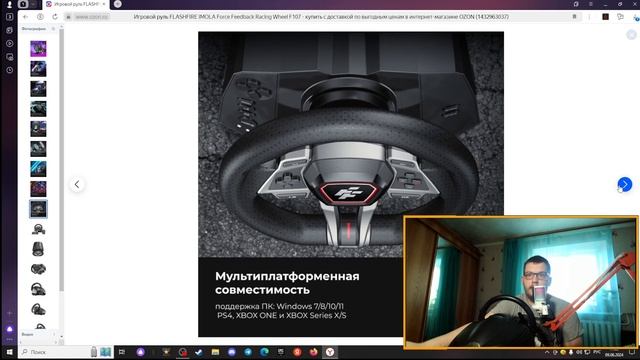
Task: Open File Explorer from the taskbar
Action: click(x=215, y=352)
